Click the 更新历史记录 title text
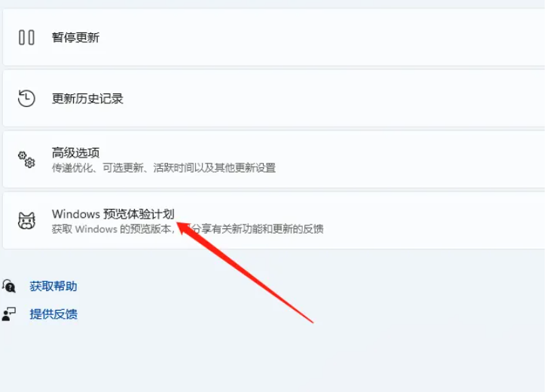 pos(87,99)
